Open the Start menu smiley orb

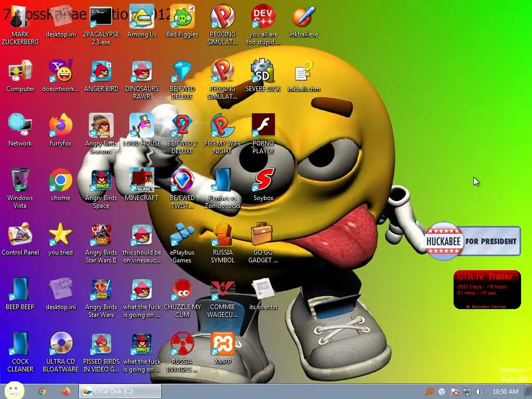[x=14, y=391]
